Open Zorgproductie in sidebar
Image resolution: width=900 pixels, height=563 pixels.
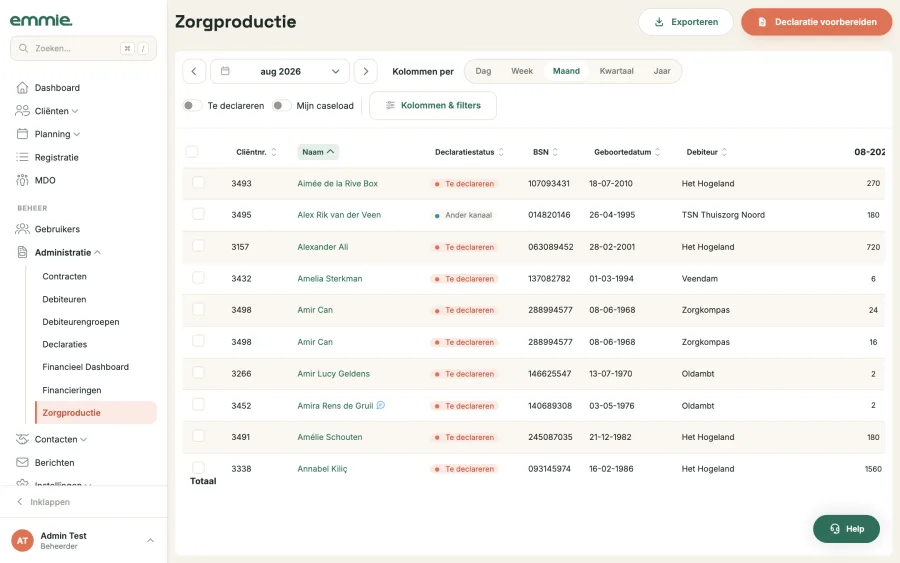click(96, 413)
